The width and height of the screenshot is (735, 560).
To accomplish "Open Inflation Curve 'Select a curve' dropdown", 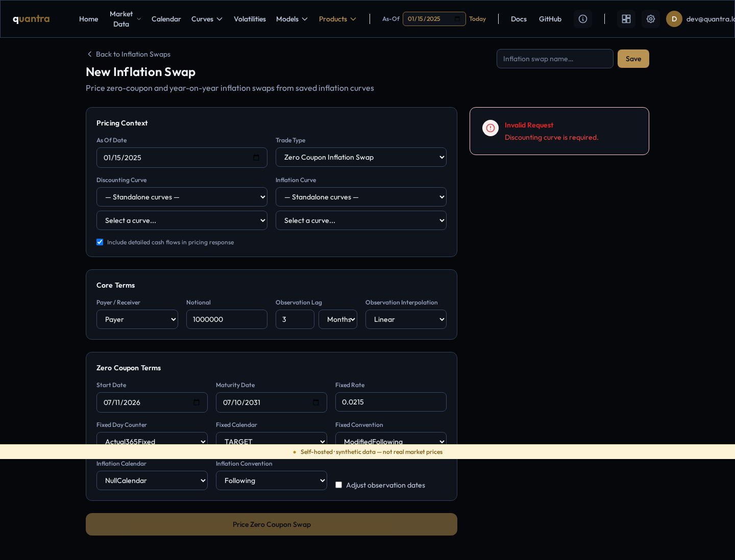I will coord(361,220).
